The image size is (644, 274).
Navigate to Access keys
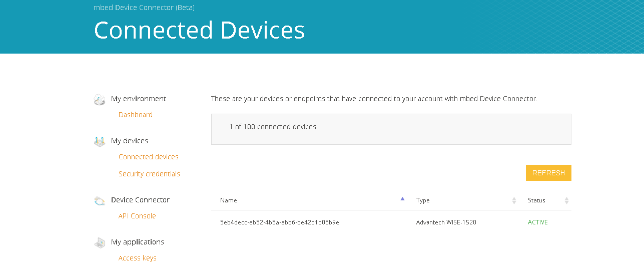coord(137,258)
